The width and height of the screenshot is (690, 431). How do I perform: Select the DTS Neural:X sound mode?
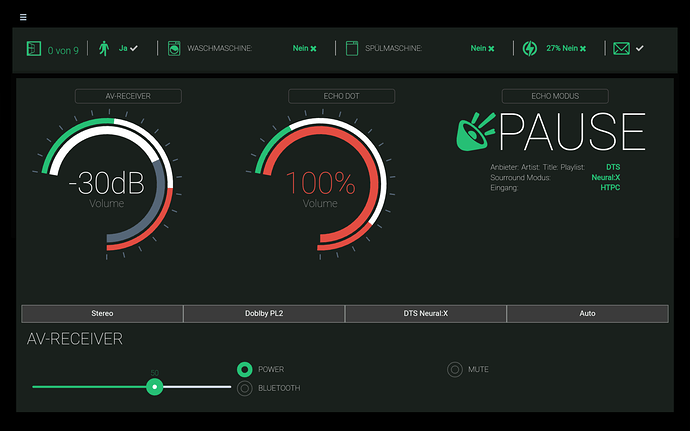coord(426,314)
